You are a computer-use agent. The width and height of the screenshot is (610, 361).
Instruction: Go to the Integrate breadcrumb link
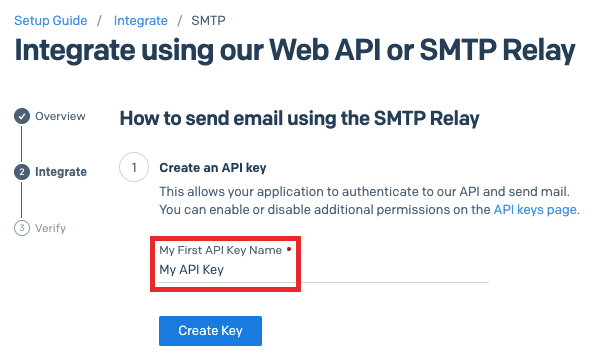pyautogui.click(x=140, y=21)
